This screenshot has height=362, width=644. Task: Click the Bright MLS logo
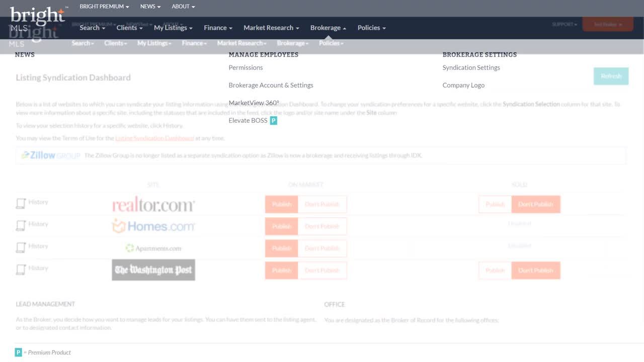(x=37, y=19)
